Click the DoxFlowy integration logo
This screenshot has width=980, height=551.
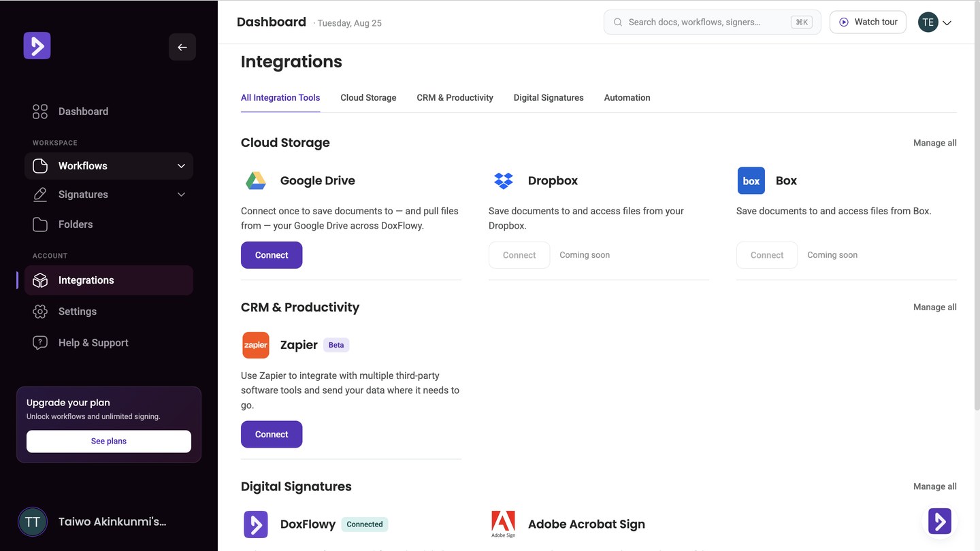tap(256, 524)
